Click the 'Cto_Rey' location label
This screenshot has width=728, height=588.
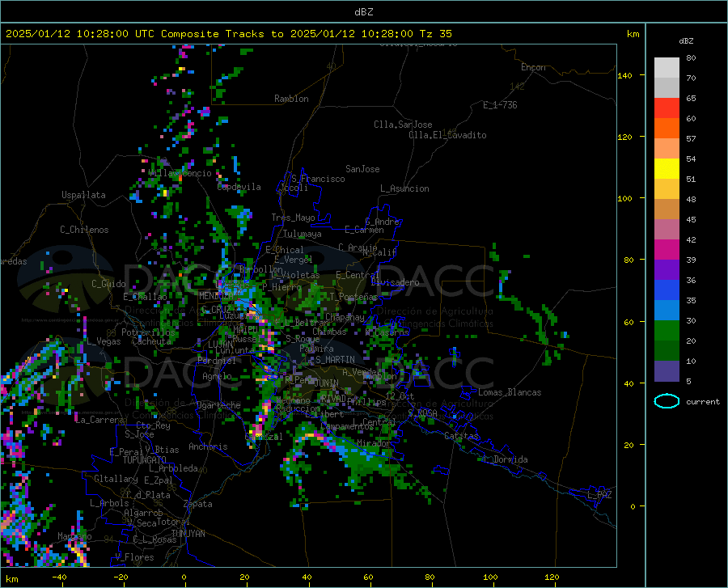153,425
